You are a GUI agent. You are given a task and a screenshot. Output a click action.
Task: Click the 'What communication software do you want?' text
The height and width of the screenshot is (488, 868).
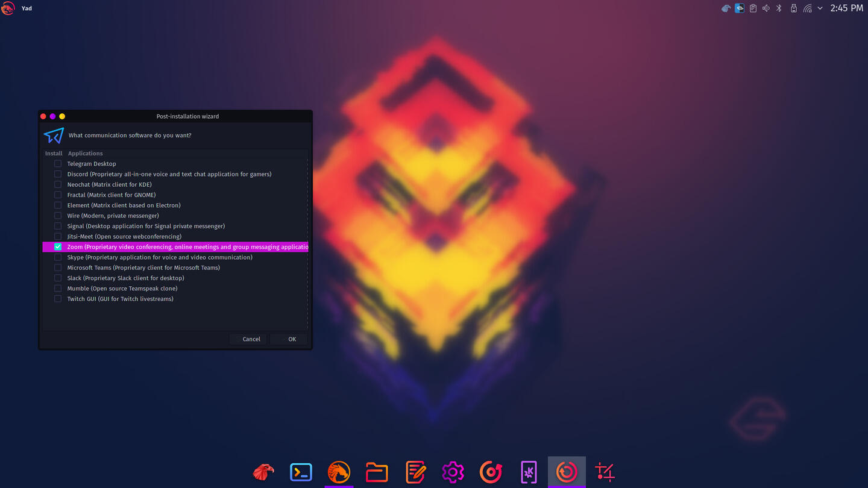(130, 135)
